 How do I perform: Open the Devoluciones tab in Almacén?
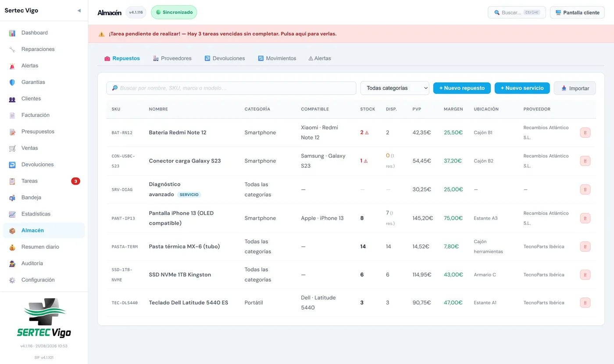point(225,58)
